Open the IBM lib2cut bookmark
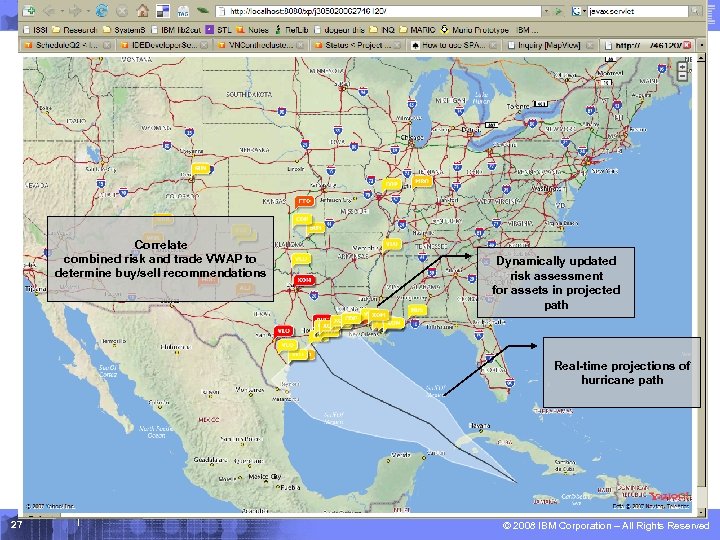Viewport: 720px width, 540px height. 176,30
